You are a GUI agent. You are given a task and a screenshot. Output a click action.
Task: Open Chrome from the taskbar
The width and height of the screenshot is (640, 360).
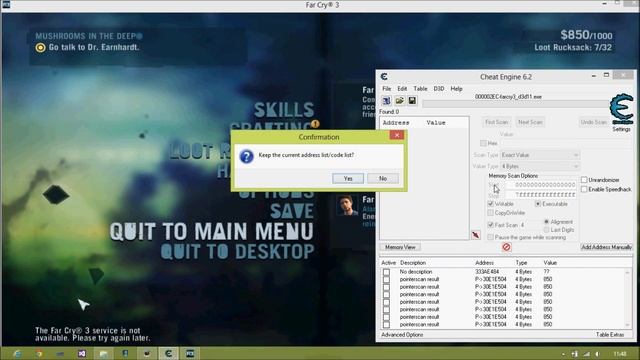tap(39, 354)
